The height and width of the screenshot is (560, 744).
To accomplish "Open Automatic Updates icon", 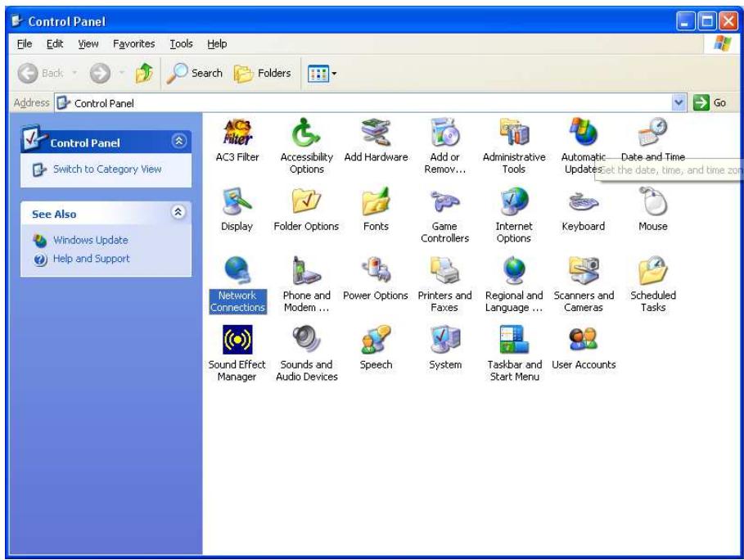I will tap(583, 132).
